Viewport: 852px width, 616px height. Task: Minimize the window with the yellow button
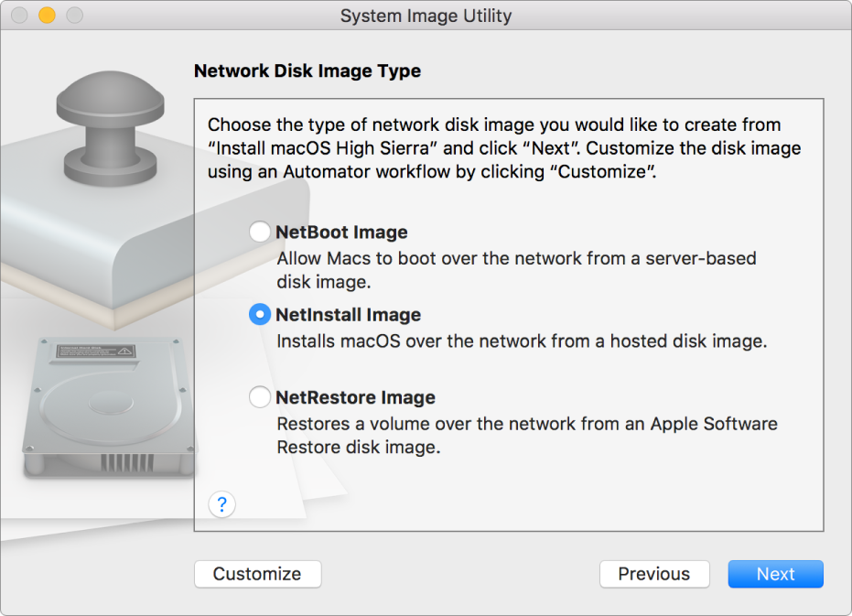[x=47, y=16]
